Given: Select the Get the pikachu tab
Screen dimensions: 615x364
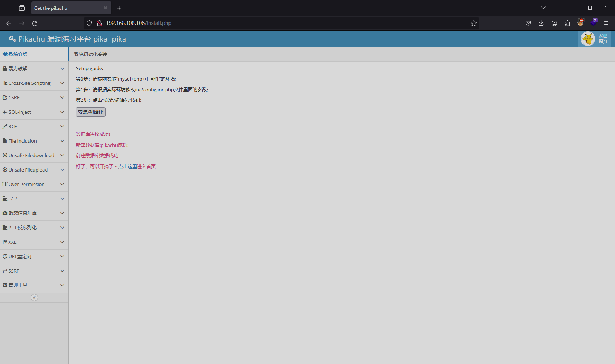Looking at the screenshot, I should pyautogui.click(x=71, y=8).
